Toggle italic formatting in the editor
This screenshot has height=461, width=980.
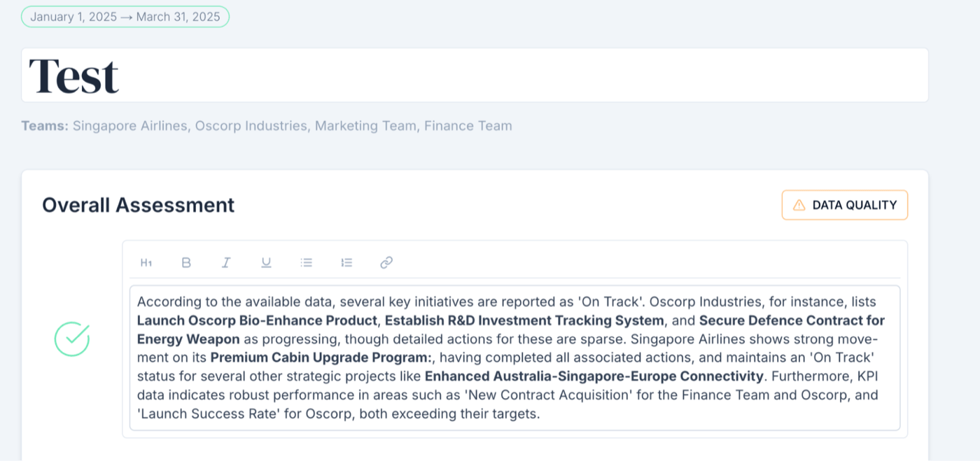click(x=226, y=262)
